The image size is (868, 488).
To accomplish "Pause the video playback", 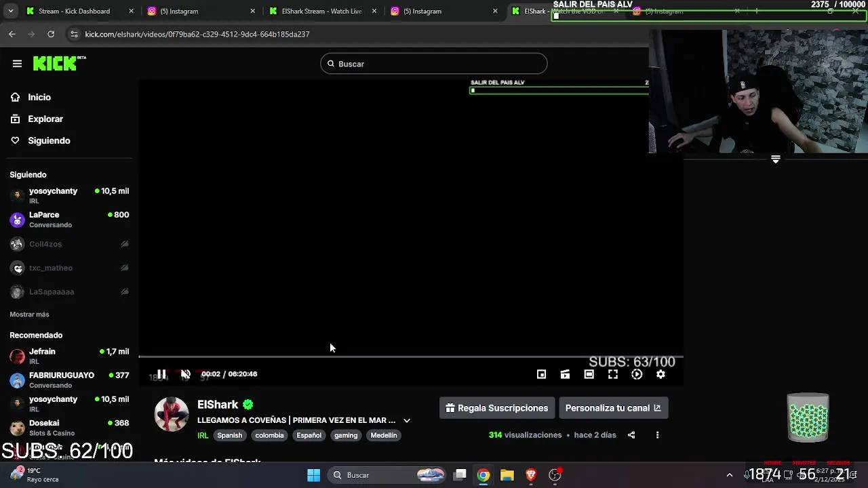I will pos(161,374).
